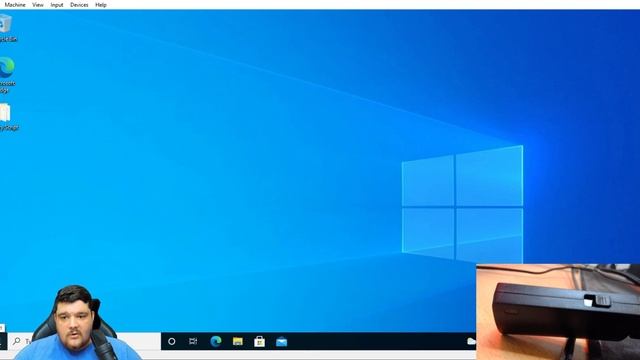
Task: Select the Microsoft Edge desktop icon
Action: 7,75
